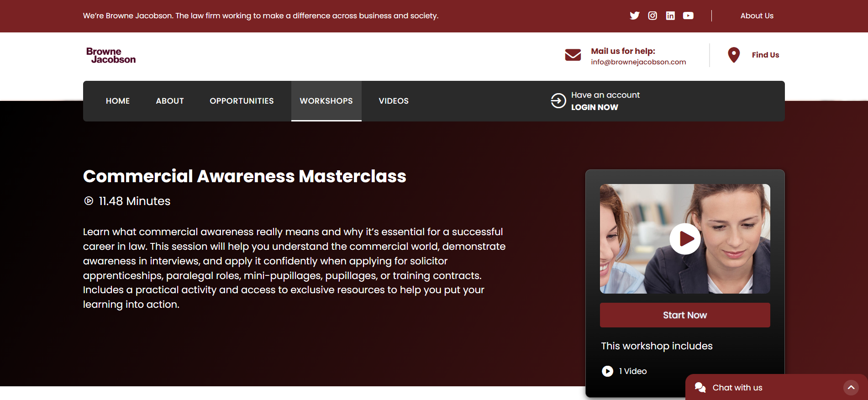Click the LOGIN NOW link
Viewport: 868px width, 400px height.
coord(594,107)
